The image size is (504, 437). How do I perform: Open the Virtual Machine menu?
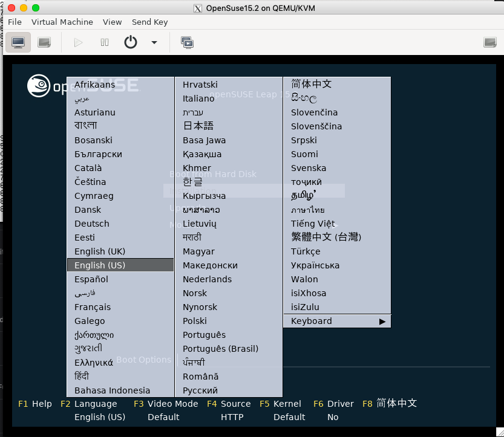(62, 22)
